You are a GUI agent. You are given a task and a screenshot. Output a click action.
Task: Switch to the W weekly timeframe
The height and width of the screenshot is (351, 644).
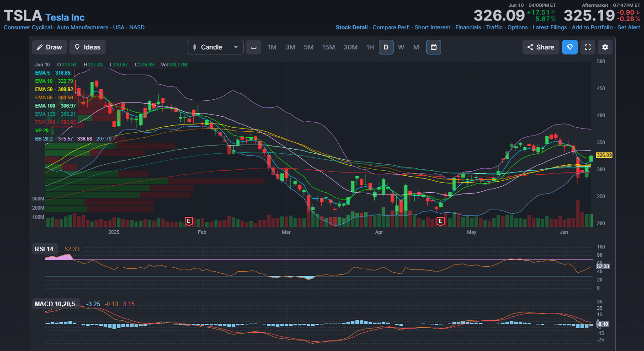(401, 47)
